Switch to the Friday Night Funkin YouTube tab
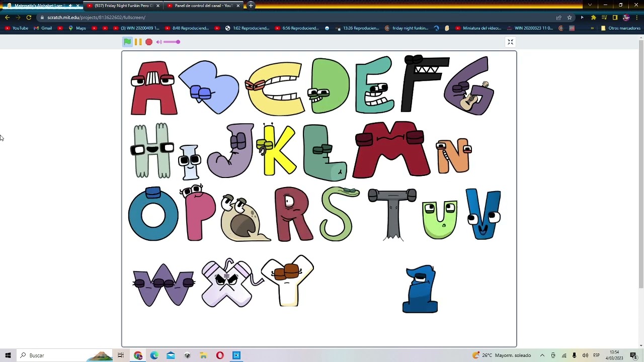Image resolution: width=644 pixels, height=362 pixels. coord(123,6)
